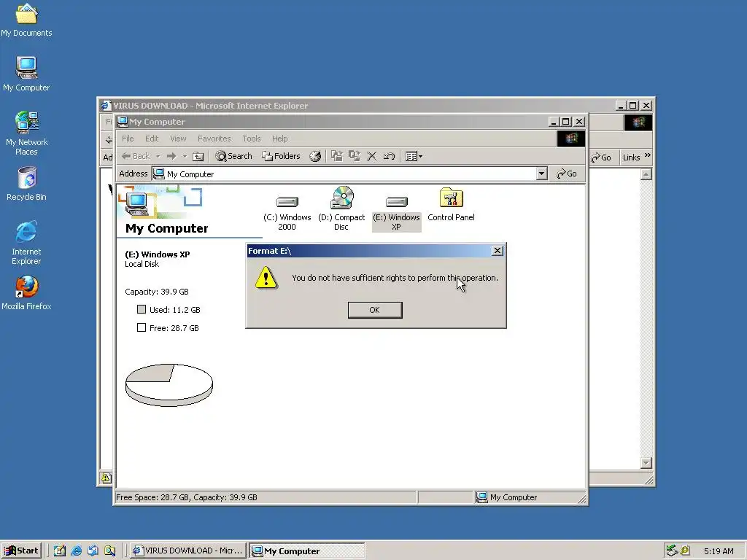Close the Format E:\ error dialog

(497, 251)
